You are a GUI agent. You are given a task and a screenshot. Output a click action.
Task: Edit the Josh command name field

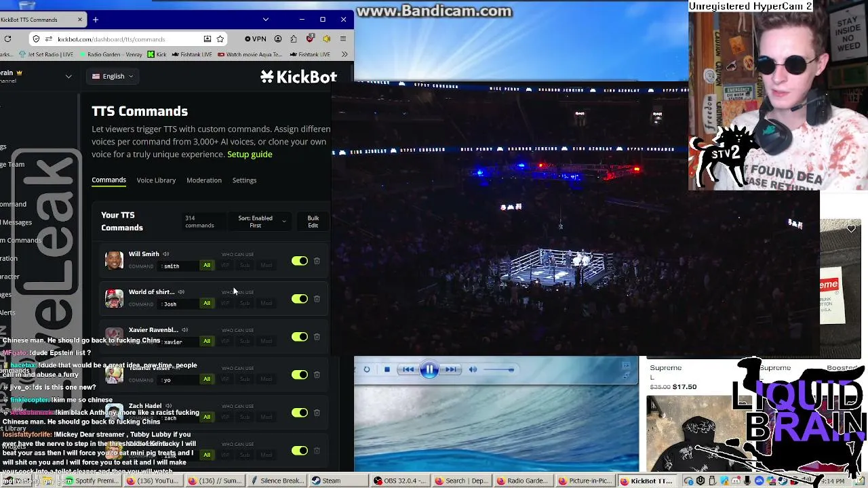pyautogui.click(x=178, y=304)
